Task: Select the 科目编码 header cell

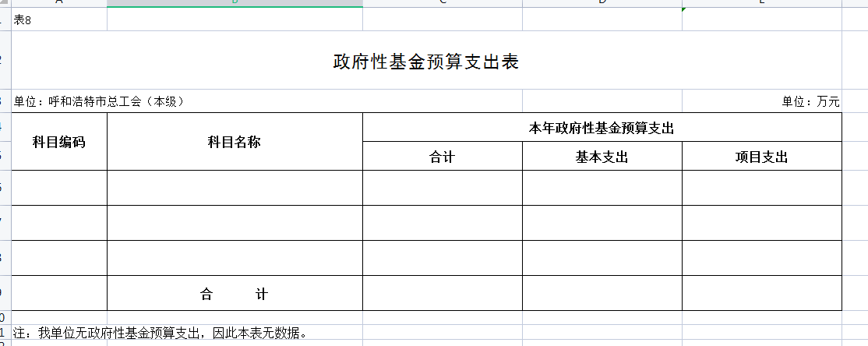Action: 59,142
